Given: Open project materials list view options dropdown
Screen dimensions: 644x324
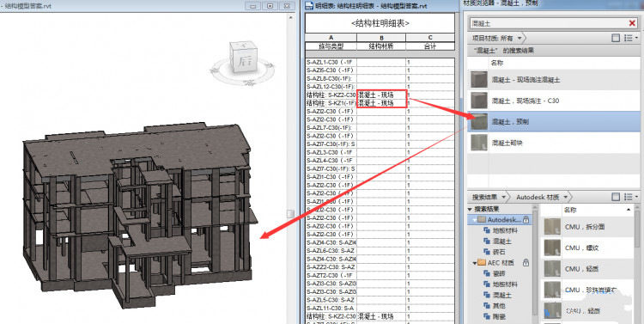Looking at the screenshot, I should (x=631, y=38).
